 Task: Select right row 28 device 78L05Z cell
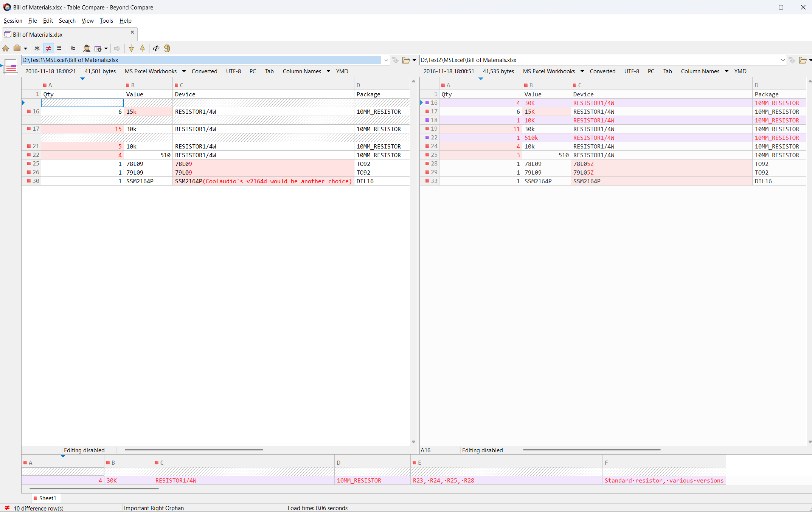click(661, 164)
